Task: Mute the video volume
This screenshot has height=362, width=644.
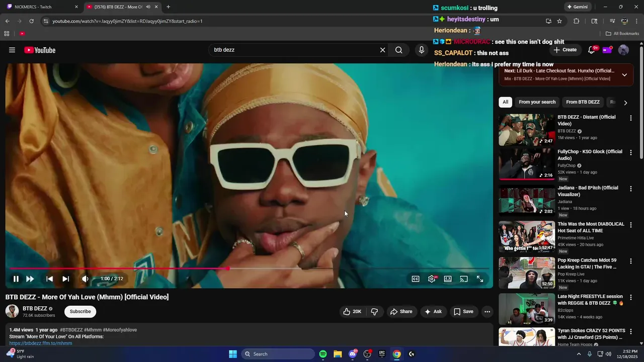Action: click(x=85, y=279)
